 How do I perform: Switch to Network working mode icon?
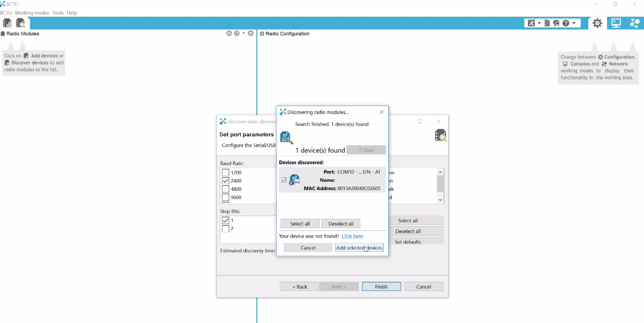pyautogui.click(x=635, y=23)
